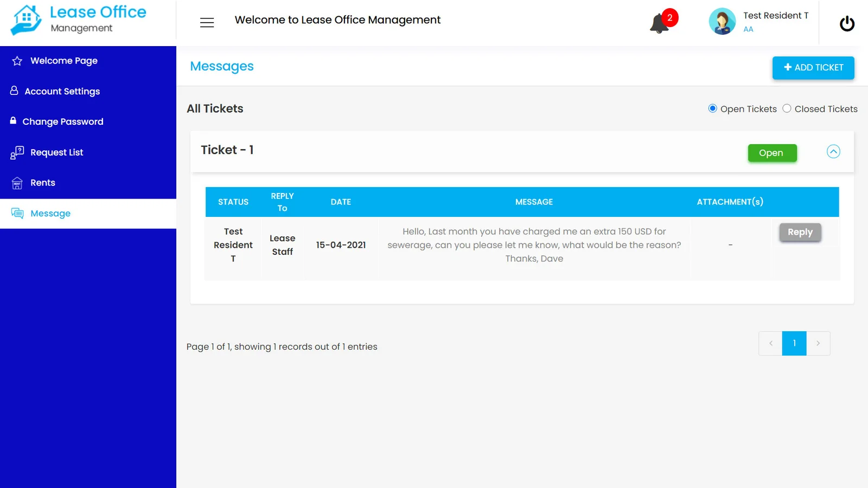This screenshot has height=488, width=868.
Task: Click the Ticket - 1 title
Action: coord(227,150)
